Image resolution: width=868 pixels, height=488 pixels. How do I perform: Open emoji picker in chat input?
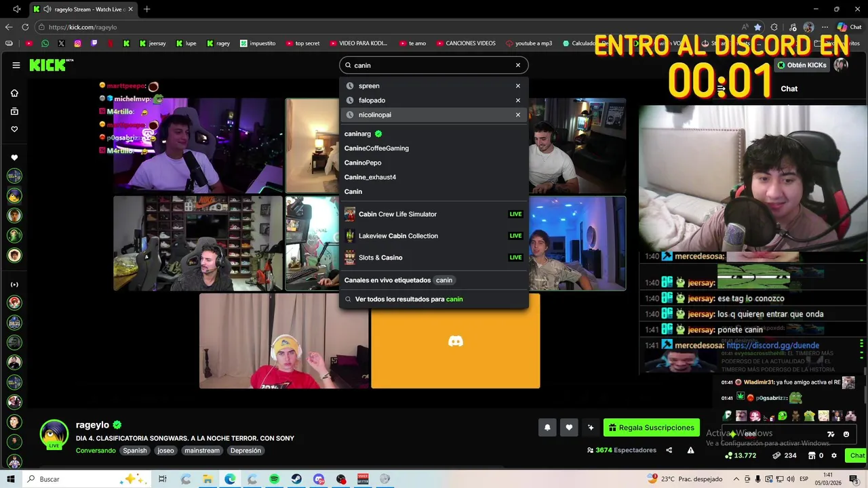pos(846,434)
